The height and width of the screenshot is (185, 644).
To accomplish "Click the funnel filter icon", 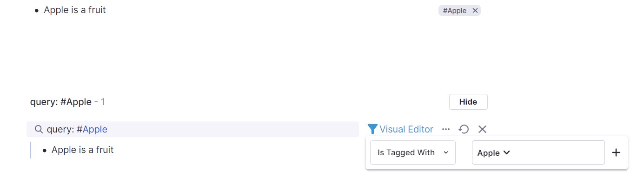I will point(372,129).
